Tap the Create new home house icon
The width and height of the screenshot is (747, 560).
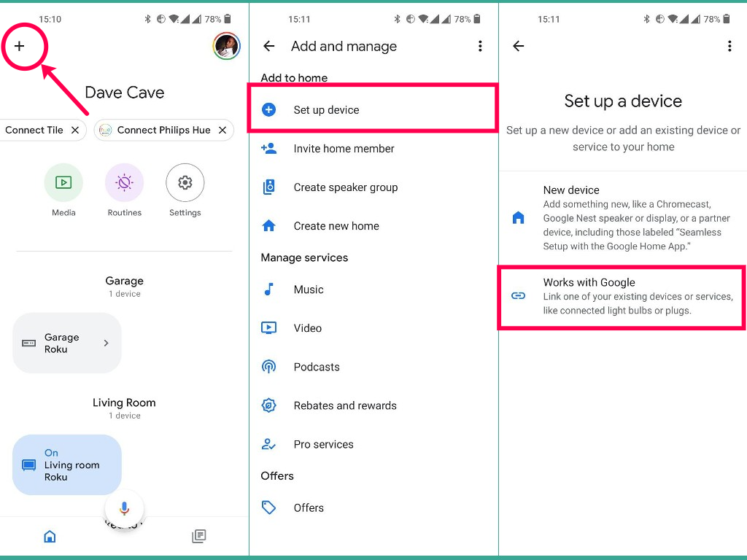click(x=268, y=225)
